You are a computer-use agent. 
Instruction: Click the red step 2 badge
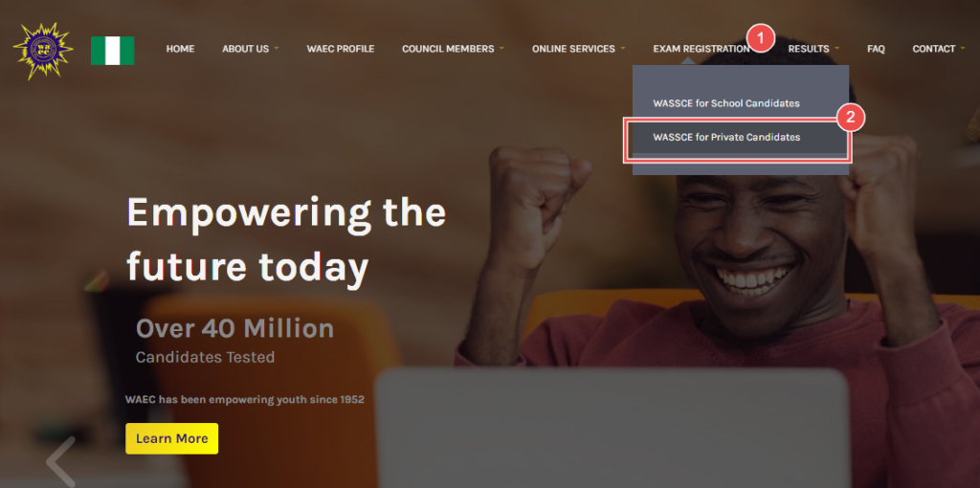pos(850,118)
